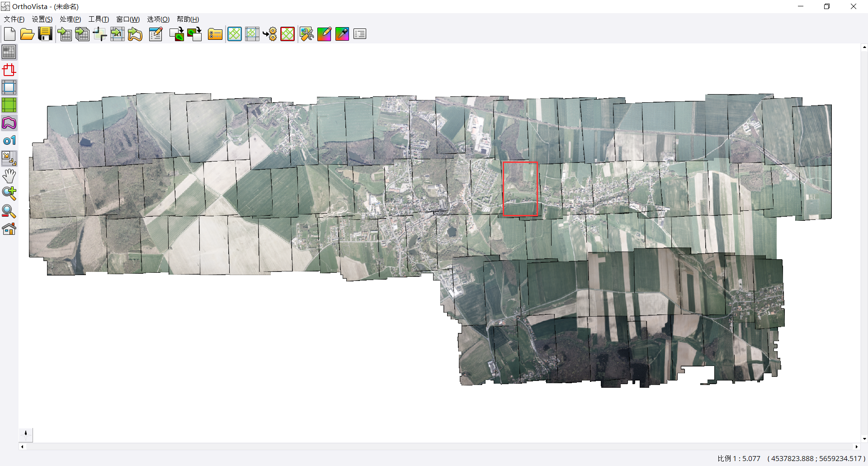Open the 选项(O) menu

tap(158, 19)
